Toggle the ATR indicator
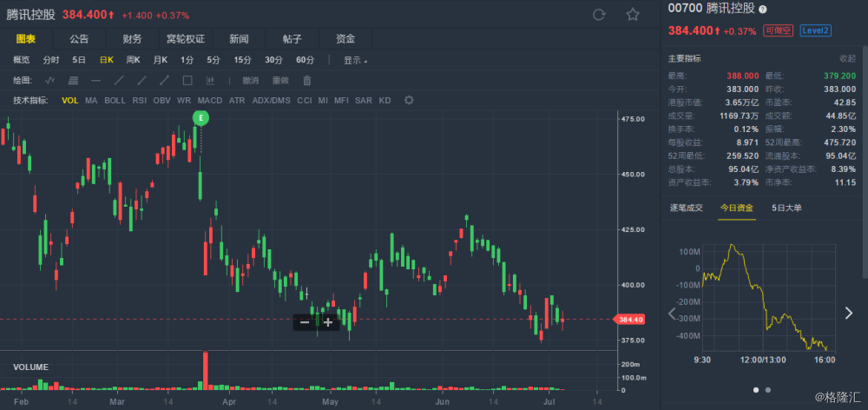 pos(237,100)
